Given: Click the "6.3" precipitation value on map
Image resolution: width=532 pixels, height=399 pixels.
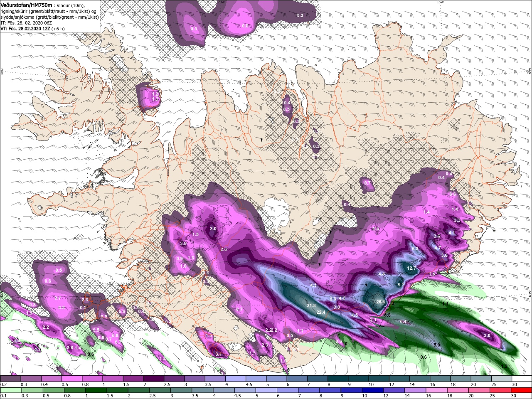Looking at the screenshot, I should [415, 249].
